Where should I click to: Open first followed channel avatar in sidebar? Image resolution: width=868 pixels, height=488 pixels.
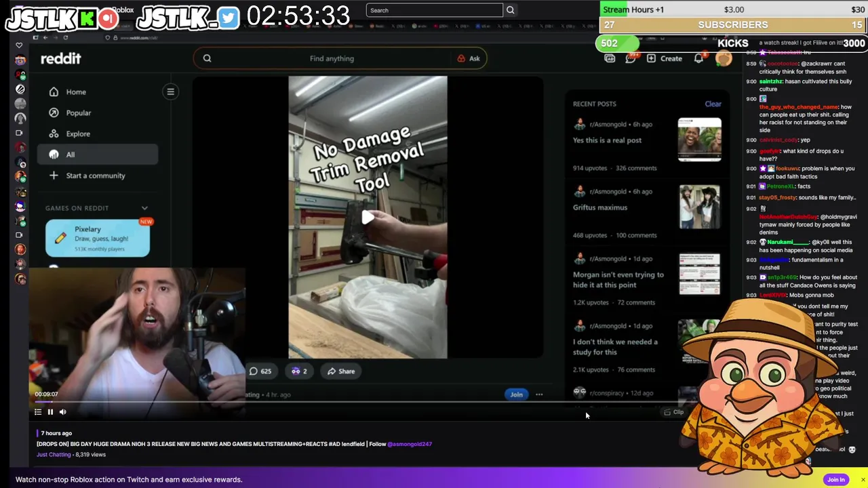pos(20,60)
